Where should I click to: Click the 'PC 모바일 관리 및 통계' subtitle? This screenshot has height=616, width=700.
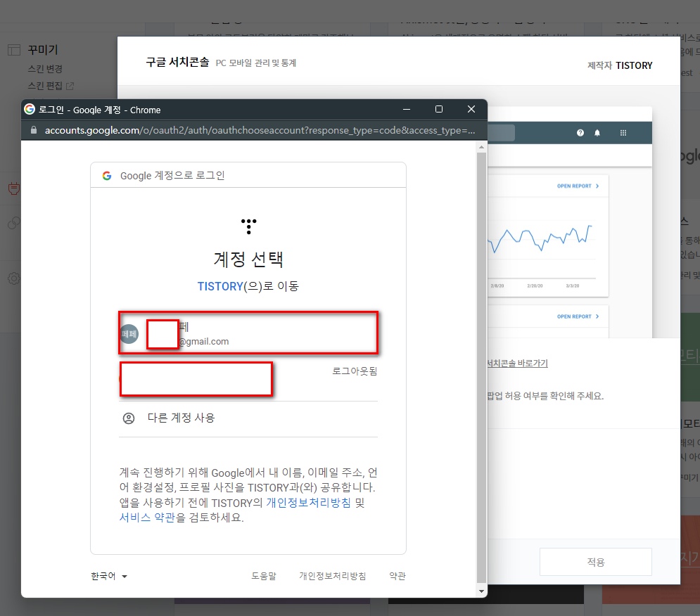[256, 63]
